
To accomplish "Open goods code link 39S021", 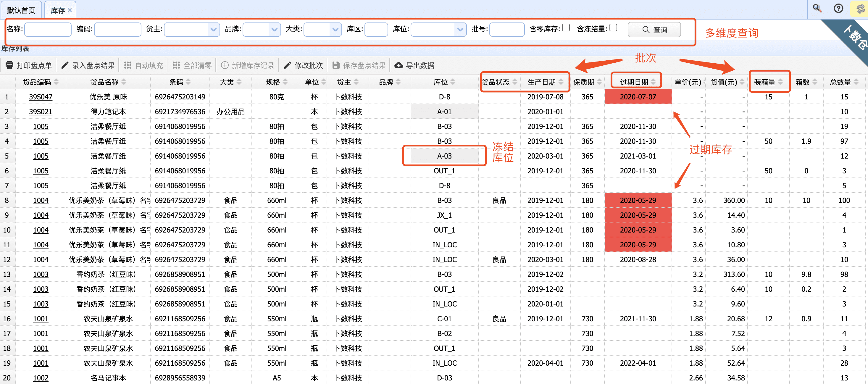I will click(x=41, y=112).
